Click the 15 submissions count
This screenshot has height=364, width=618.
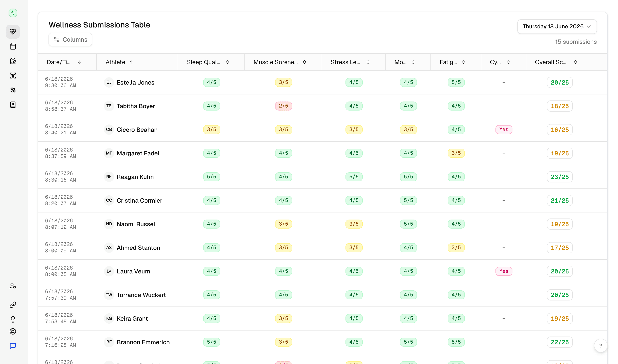(576, 42)
